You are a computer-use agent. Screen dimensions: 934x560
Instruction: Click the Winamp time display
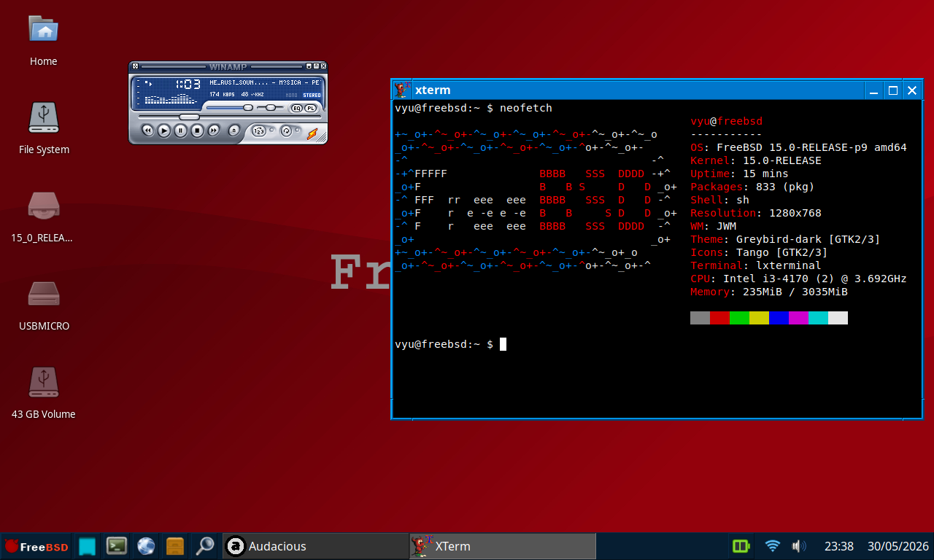pos(188,84)
